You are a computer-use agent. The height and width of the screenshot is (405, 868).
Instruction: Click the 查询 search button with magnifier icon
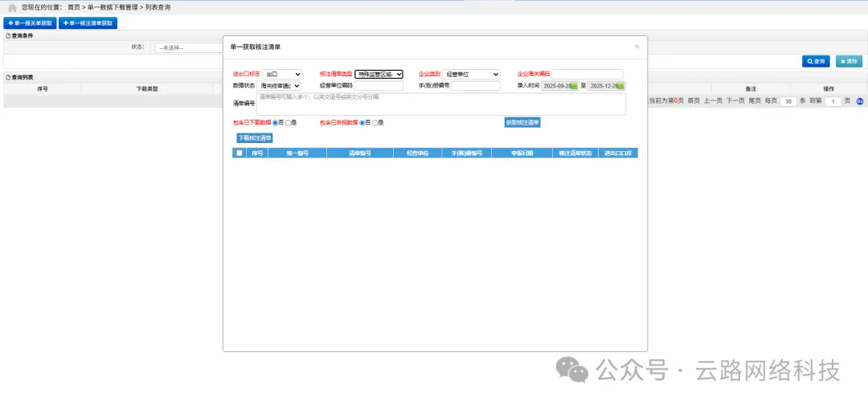tap(815, 61)
